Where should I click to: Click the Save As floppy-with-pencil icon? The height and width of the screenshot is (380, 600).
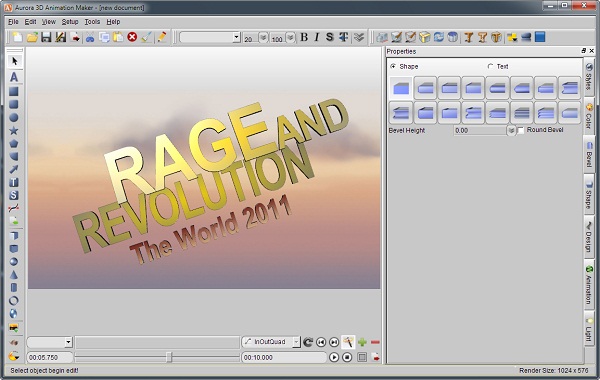click(60, 37)
